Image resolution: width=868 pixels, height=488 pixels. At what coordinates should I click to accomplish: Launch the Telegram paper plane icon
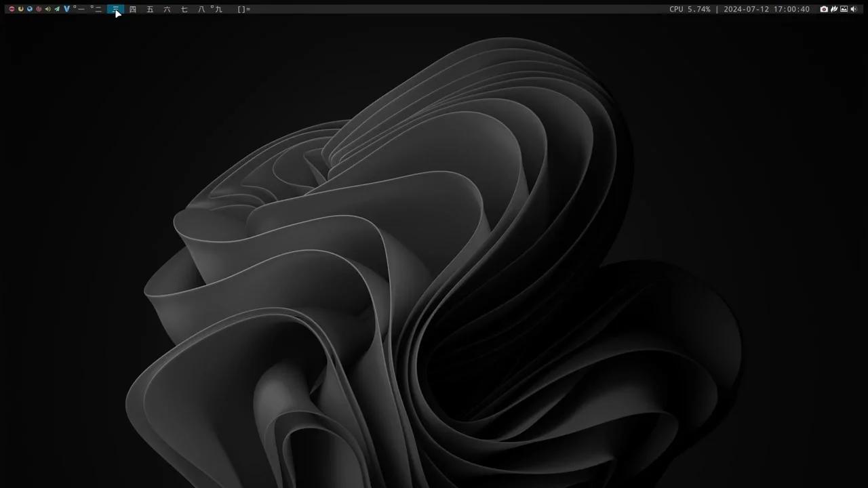pyautogui.click(x=57, y=9)
